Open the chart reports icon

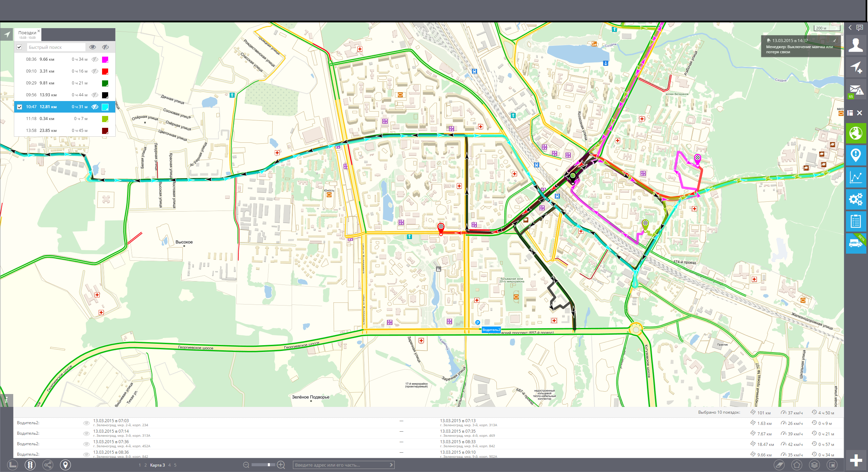click(x=856, y=177)
